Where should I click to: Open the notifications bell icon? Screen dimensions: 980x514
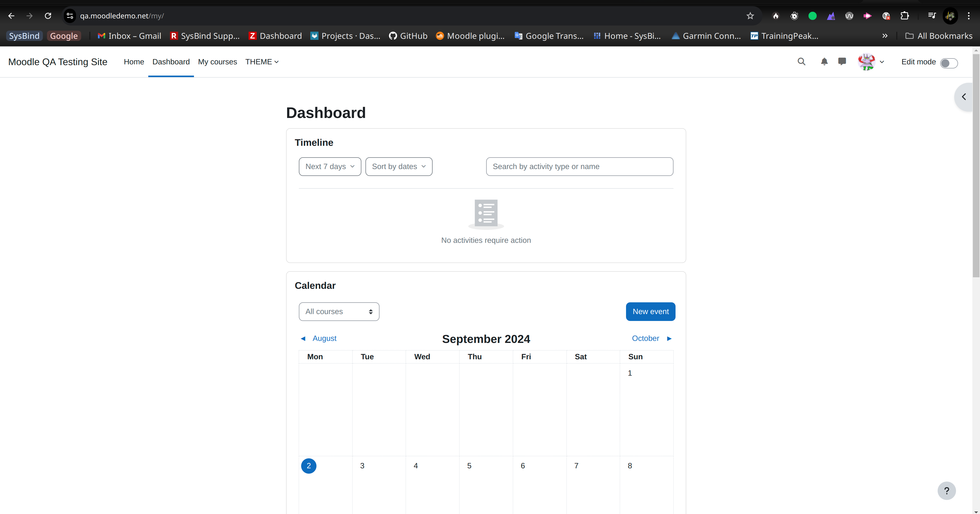[x=824, y=62]
